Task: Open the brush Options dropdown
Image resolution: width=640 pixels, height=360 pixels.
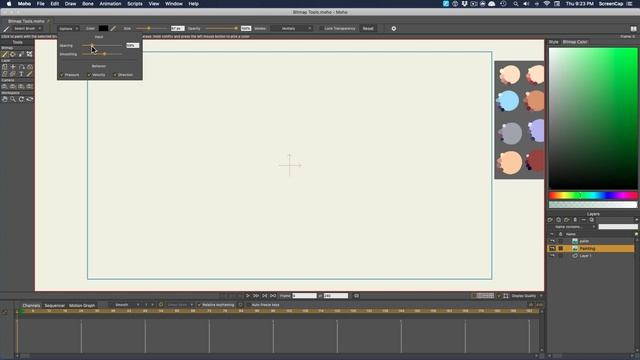Action: pos(68,29)
